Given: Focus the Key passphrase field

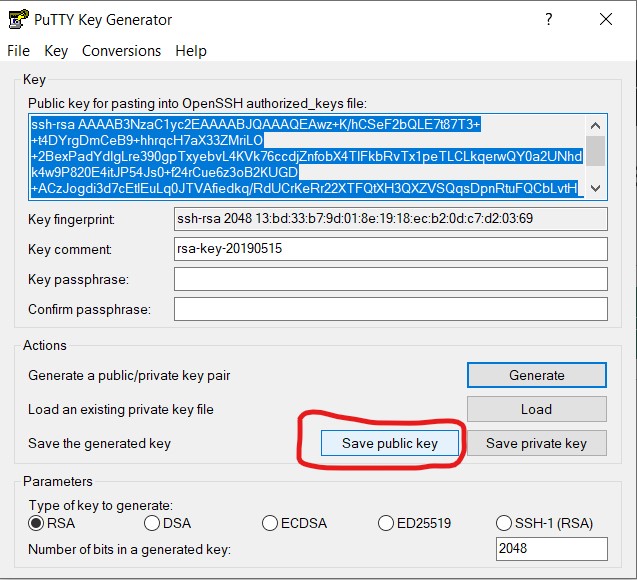Looking at the screenshot, I should (391, 279).
